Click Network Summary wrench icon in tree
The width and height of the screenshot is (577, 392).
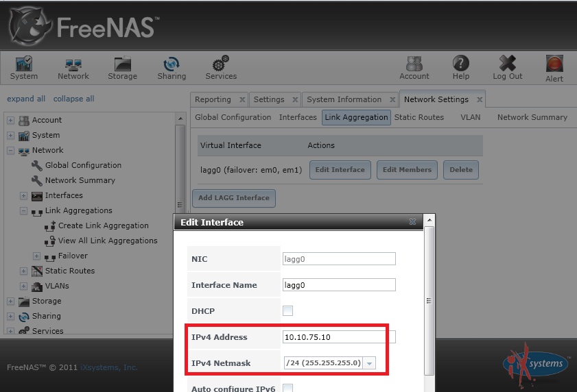click(37, 180)
